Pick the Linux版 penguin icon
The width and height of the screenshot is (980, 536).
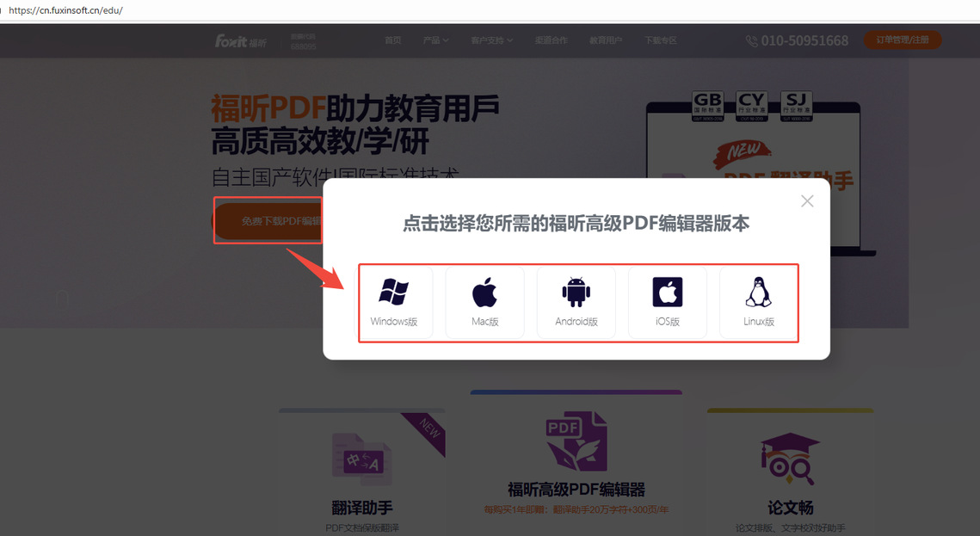757,293
